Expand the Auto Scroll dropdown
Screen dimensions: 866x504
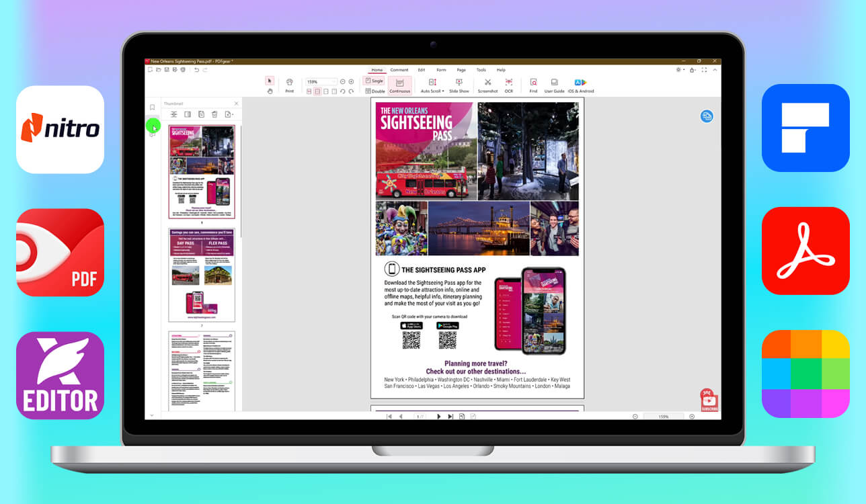[432, 85]
